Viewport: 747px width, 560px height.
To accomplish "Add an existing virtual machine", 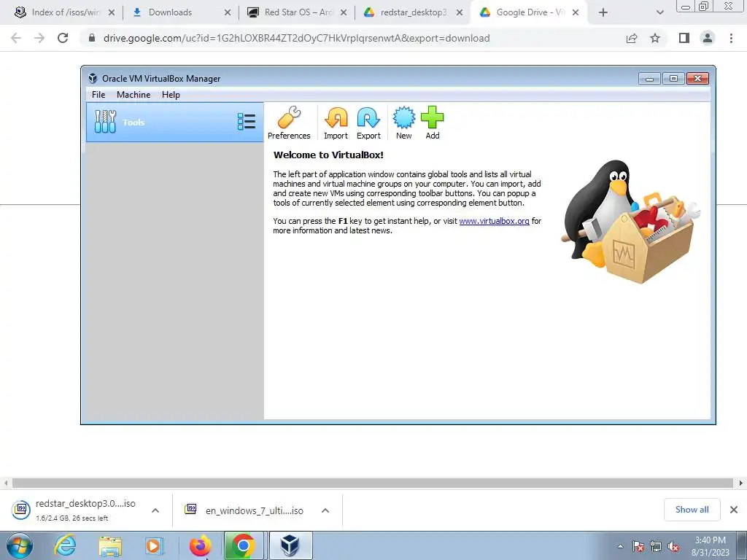I will (x=432, y=122).
